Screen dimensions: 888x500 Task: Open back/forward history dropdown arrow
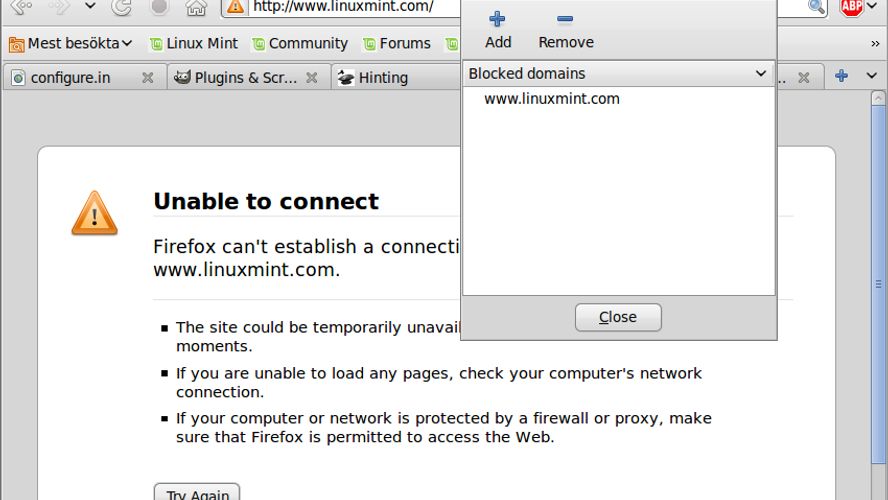[90, 7]
